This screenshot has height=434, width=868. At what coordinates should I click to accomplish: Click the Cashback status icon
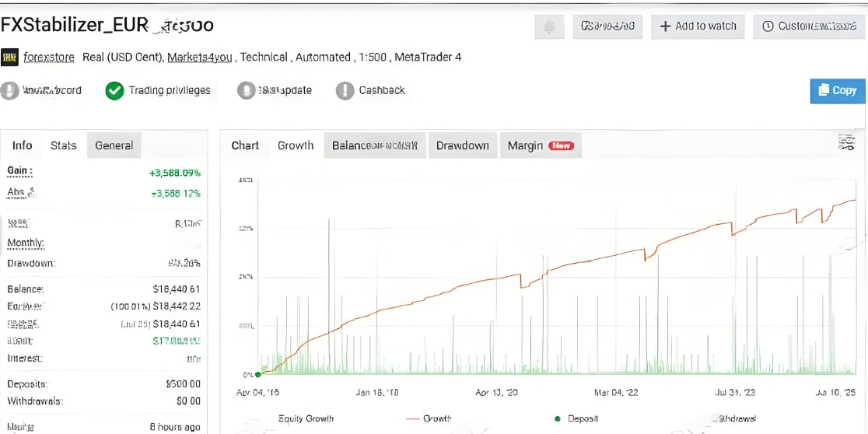pyautogui.click(x=345, y=91)
